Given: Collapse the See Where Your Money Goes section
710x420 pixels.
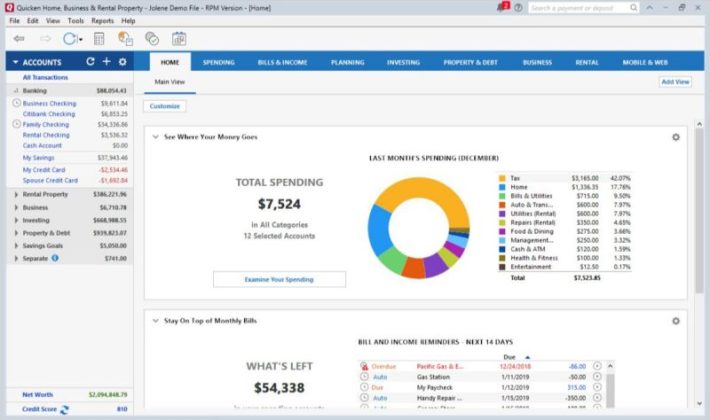Looking at the screenshot, I should click(156, 137).
